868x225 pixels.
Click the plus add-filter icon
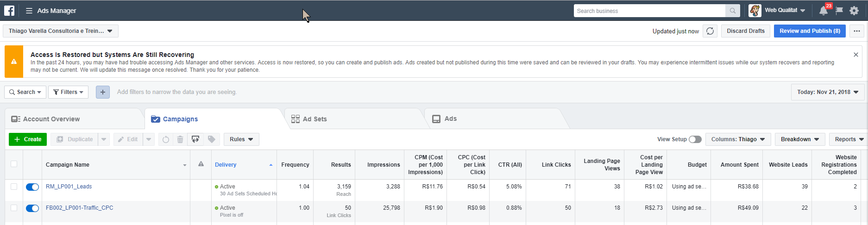[x=103, y=92]
